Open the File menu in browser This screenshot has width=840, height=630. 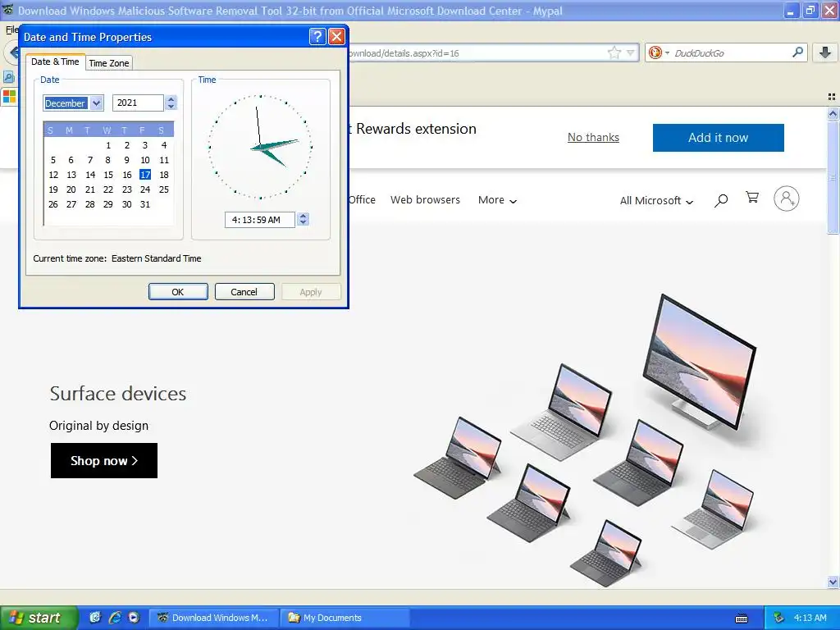pyautogui.click(x=11, y=30)
